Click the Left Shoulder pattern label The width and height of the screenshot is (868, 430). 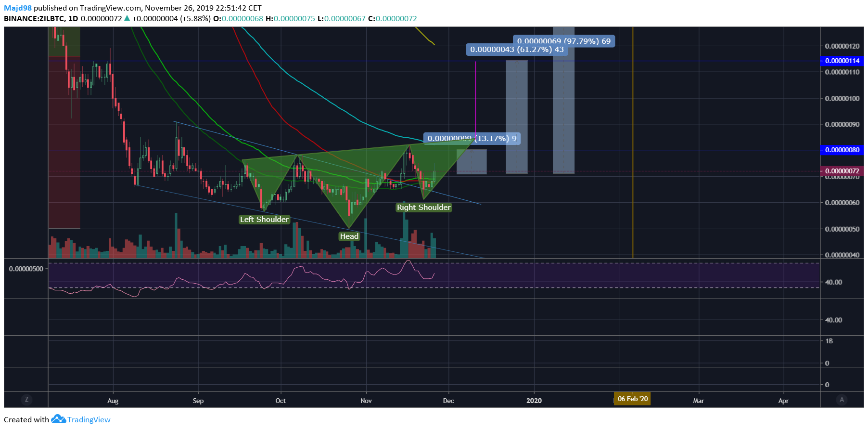coord(265,220)
